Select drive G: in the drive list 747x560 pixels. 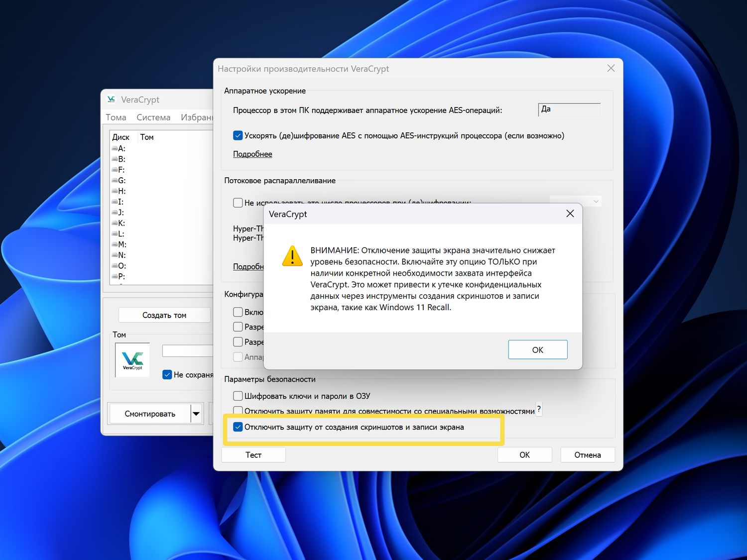pos(119,180)
